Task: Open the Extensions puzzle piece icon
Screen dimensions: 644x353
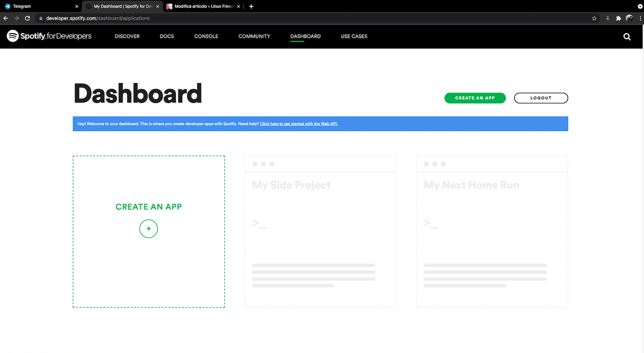Action: point(618,18)
